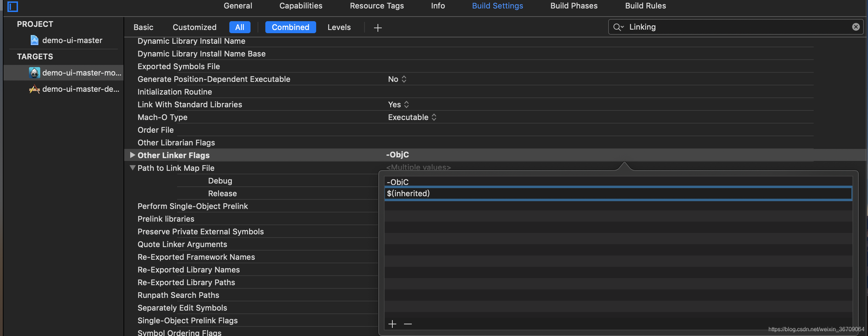This screenshot has width=868, height=336.
Task: Select demo-ui-master-mo target
Action: pyautogui.click(x=82, y=73)
